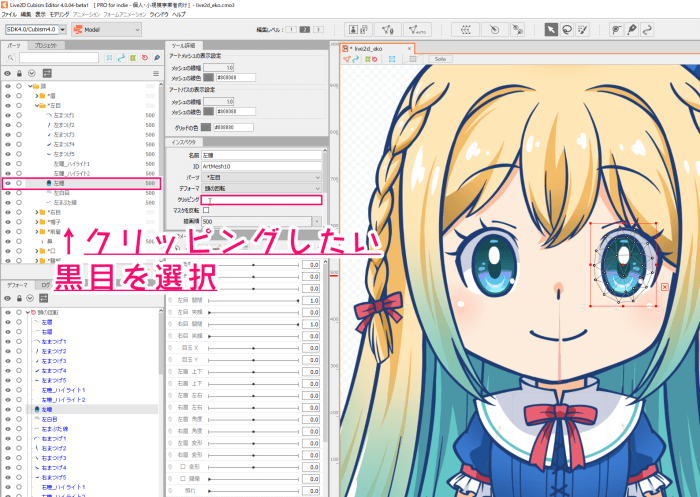Toggle visibility of the *右目 folder
700x497 pixels.
point(8,212)
